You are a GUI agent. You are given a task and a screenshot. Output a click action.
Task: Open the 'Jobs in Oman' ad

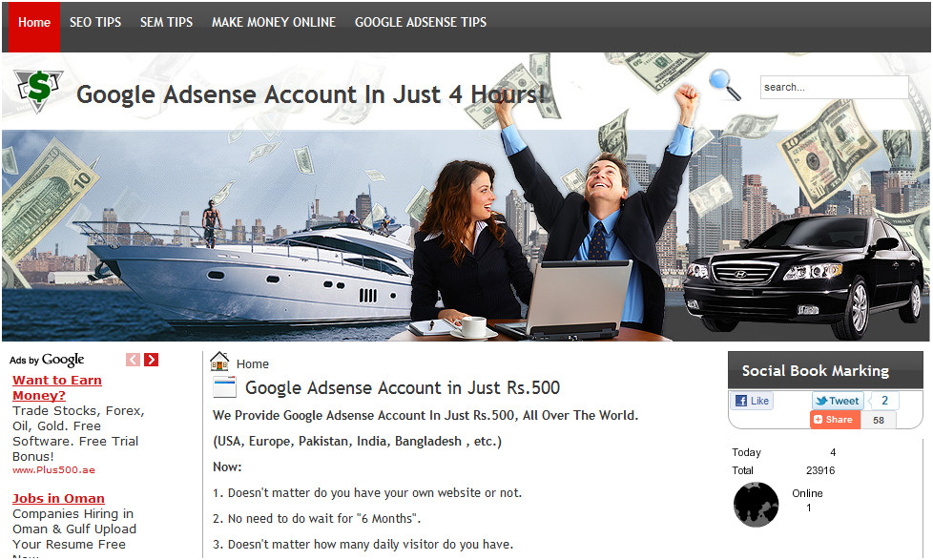coord(58,499)
